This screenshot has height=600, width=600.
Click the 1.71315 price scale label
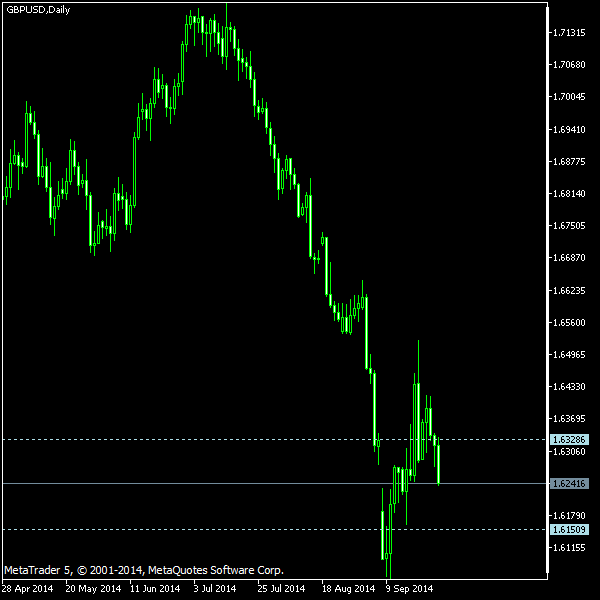pyautogui.click(x=569, y=33)
